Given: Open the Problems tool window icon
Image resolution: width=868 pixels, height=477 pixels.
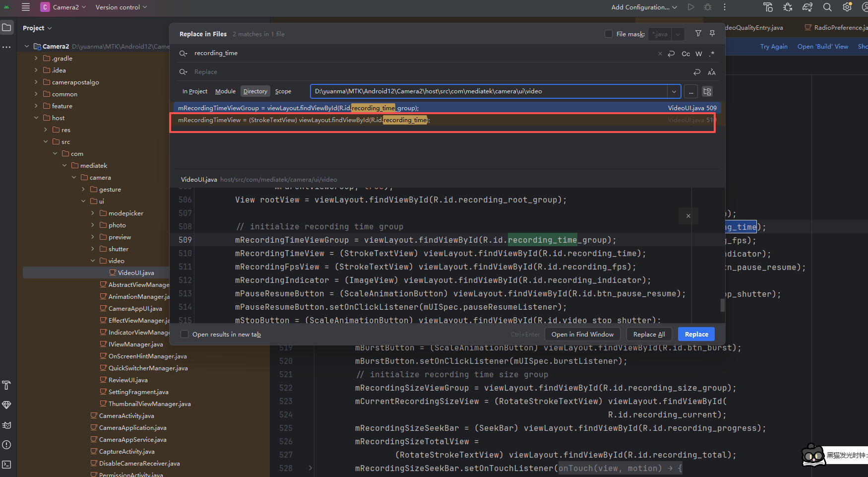Looking at the screenshot, I should coord(6,445).
